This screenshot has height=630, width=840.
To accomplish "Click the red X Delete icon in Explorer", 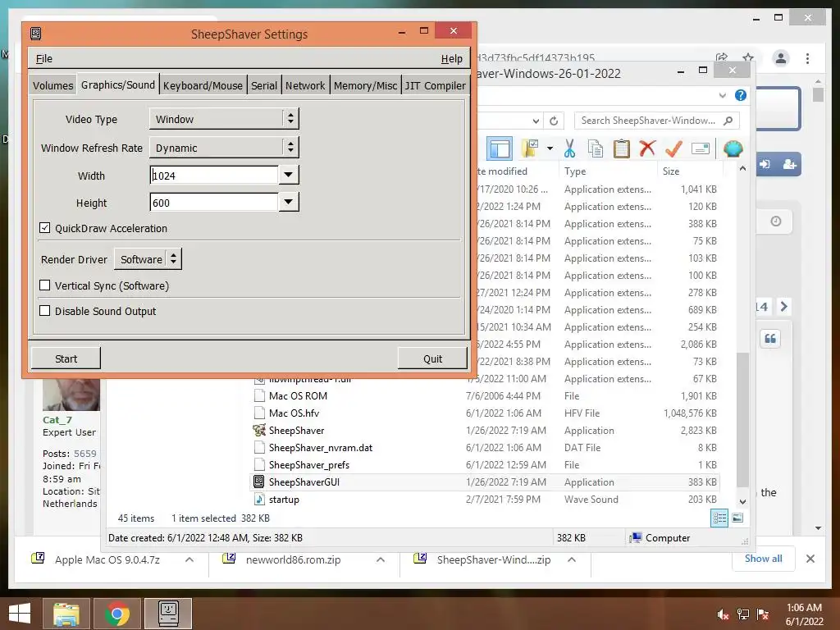I will tap(647, 148).
